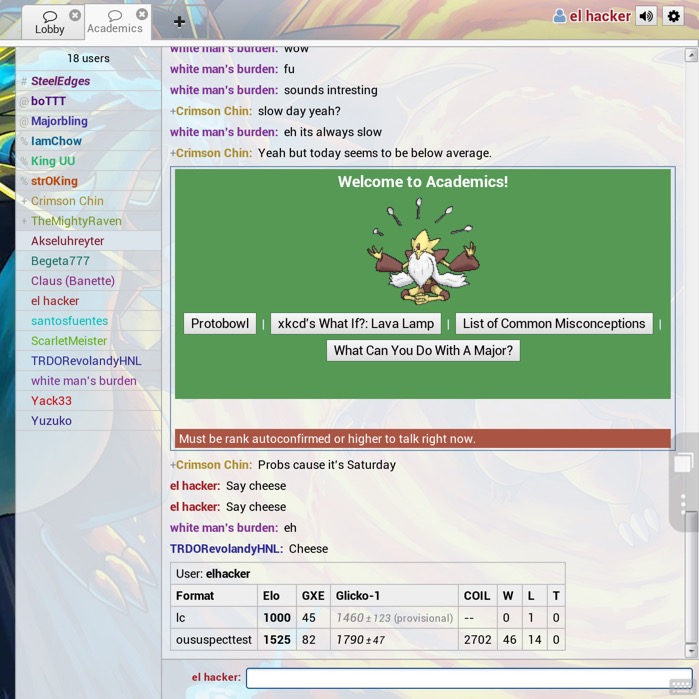Click the device multi-window side handle icon
699x699 pixels.
coord(683,463)
